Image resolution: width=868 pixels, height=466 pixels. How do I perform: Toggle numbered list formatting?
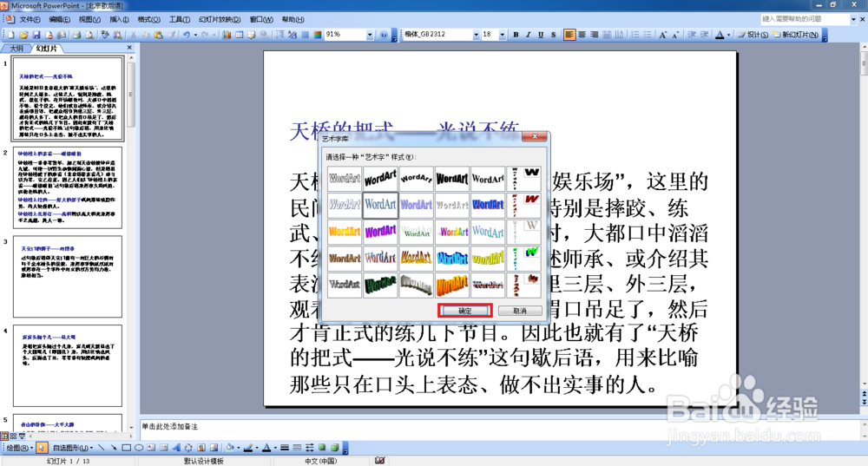click(635, 35)
